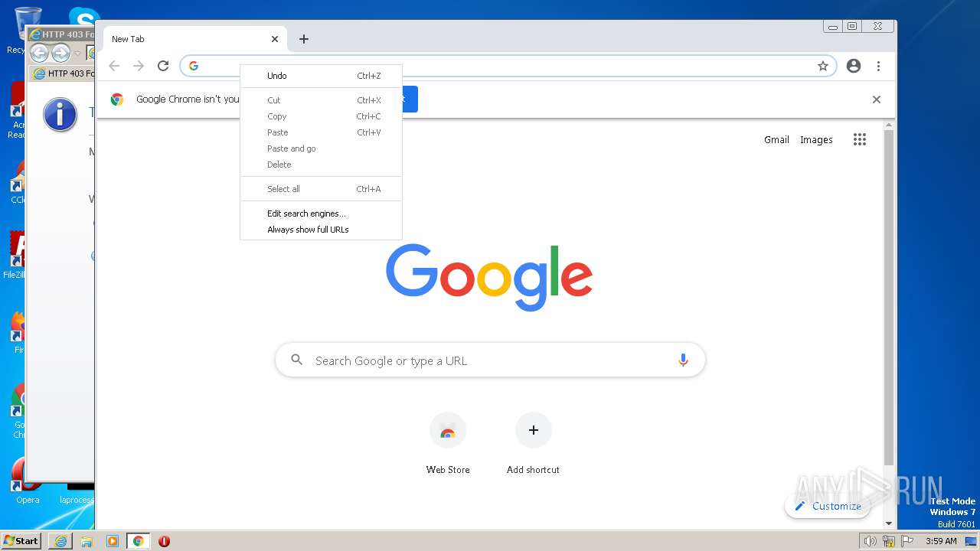This screenshot has height=551, width=980.
Task: Click IE window's forward button
Action: tap(60, 53)
